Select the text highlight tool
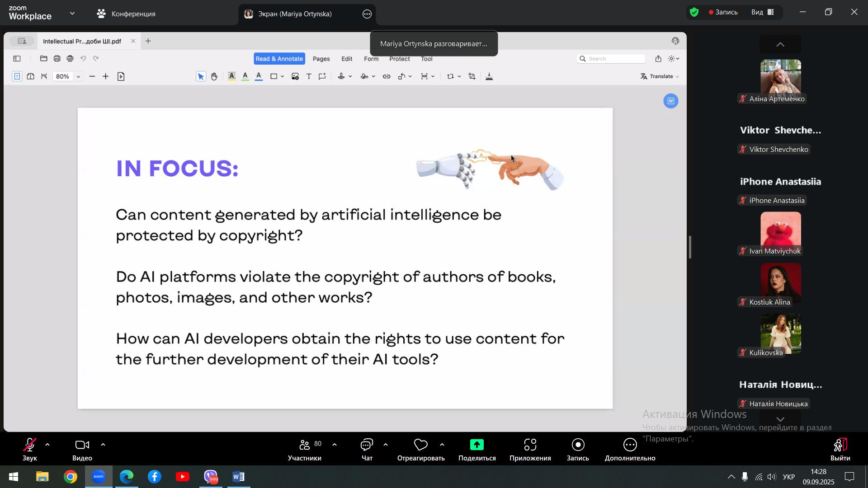 [x=231, y=76]
